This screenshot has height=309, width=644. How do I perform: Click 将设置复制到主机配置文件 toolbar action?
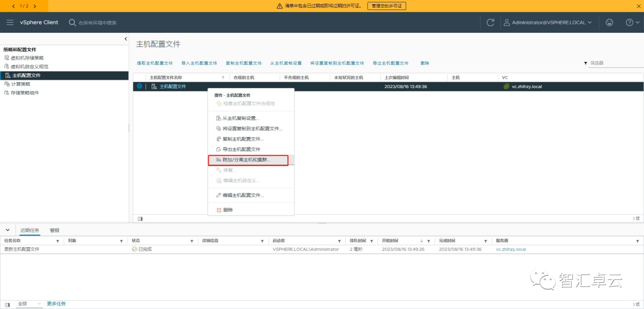pyautogui.click(x=337, y=63)
